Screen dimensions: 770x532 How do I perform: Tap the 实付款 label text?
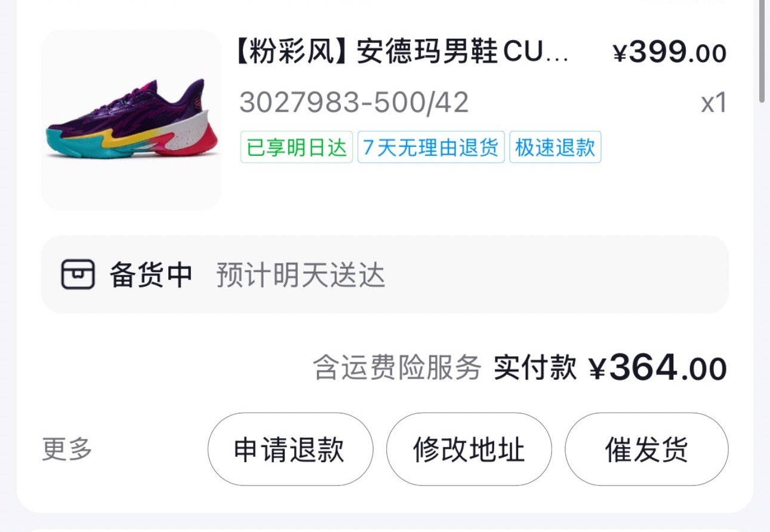535,368
